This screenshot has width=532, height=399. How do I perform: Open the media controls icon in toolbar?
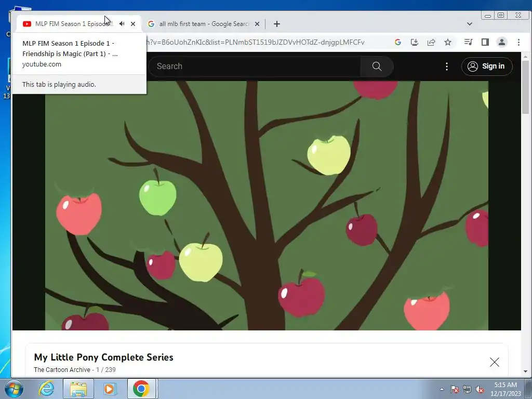coord(468,42)
